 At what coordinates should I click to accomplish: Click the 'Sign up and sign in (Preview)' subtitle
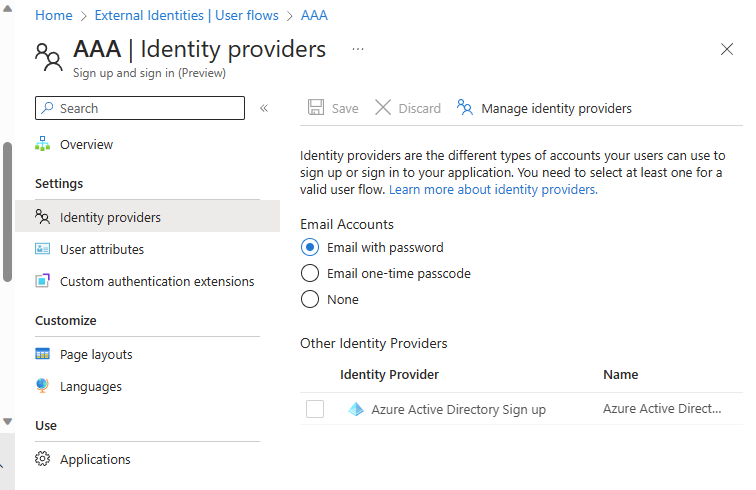[149, 73]
